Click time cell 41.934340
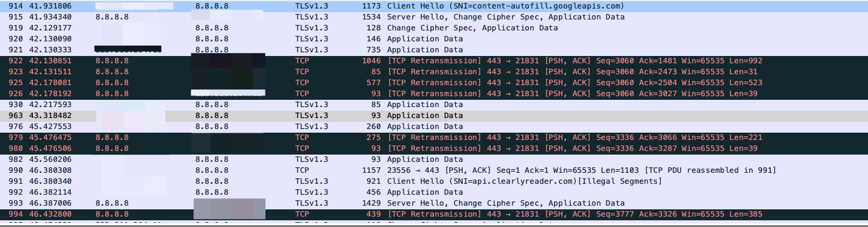868x227 pixels. point(51,17)
